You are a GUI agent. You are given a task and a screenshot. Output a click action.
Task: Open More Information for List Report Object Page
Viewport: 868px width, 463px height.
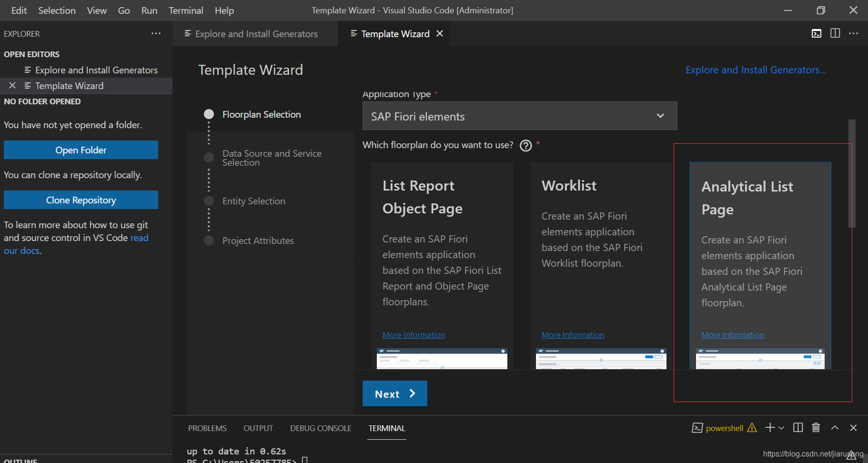[414, 335]
